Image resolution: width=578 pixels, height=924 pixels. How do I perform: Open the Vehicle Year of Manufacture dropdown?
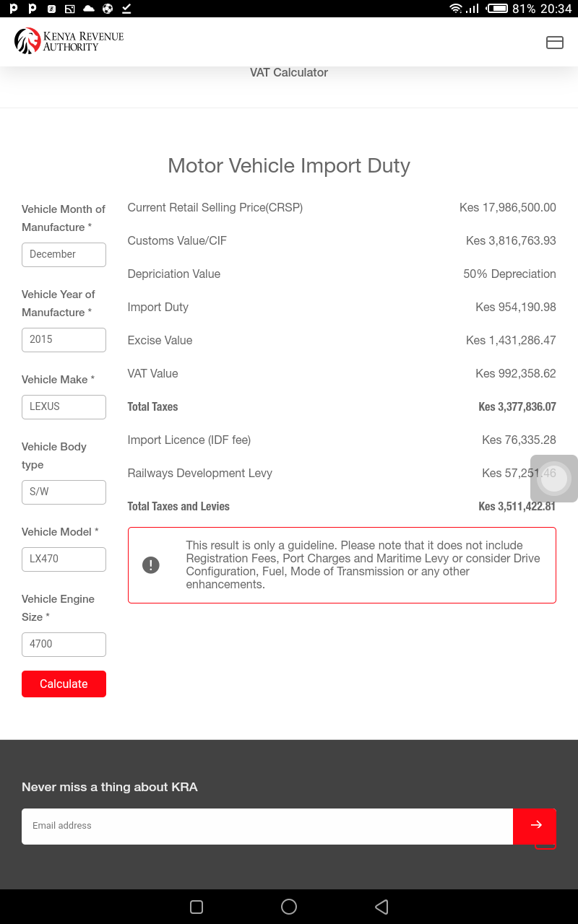[x=64, y=339]
